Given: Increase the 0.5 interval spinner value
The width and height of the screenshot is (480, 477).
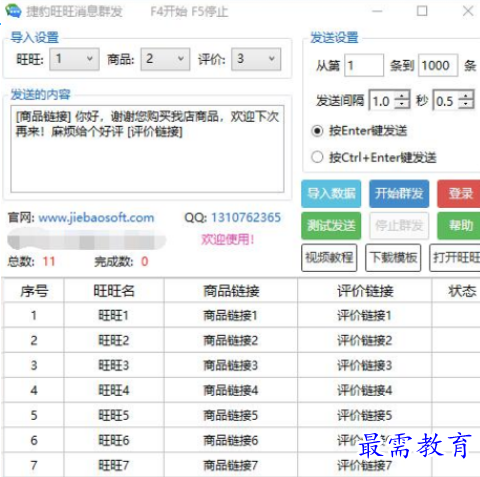Looking at the screenshot, I should [466, 95].
